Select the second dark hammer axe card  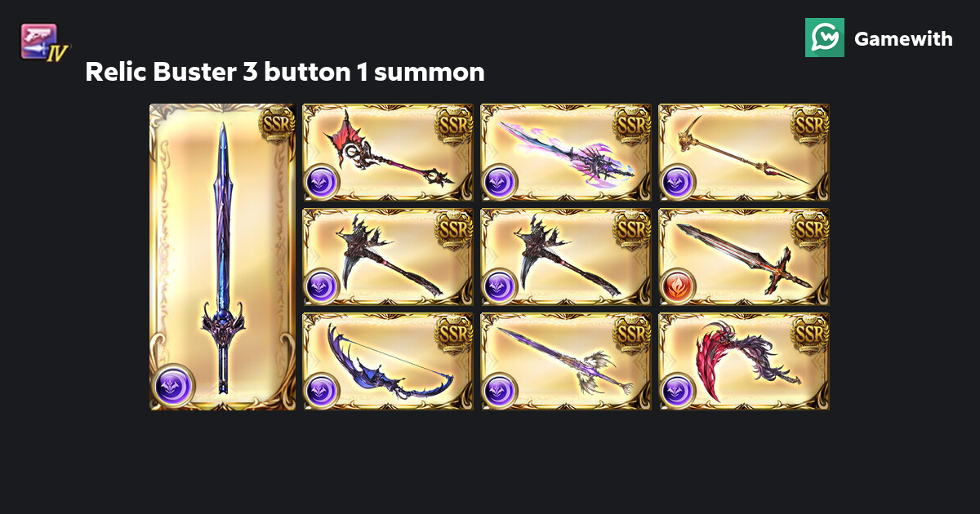566,257
